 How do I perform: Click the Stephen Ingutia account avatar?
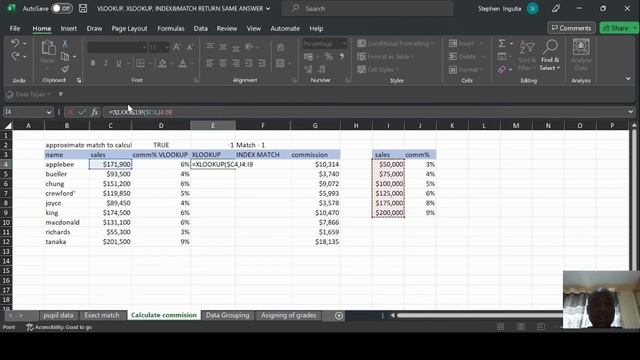pyautogui.click(x=532, y=8)
